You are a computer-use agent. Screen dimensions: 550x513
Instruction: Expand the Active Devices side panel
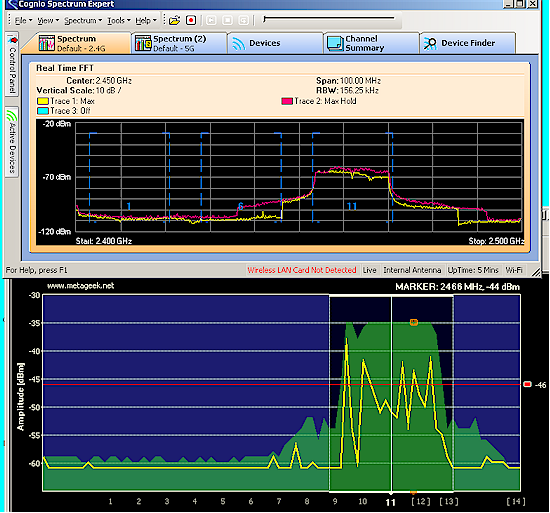[x=12, y=142]
